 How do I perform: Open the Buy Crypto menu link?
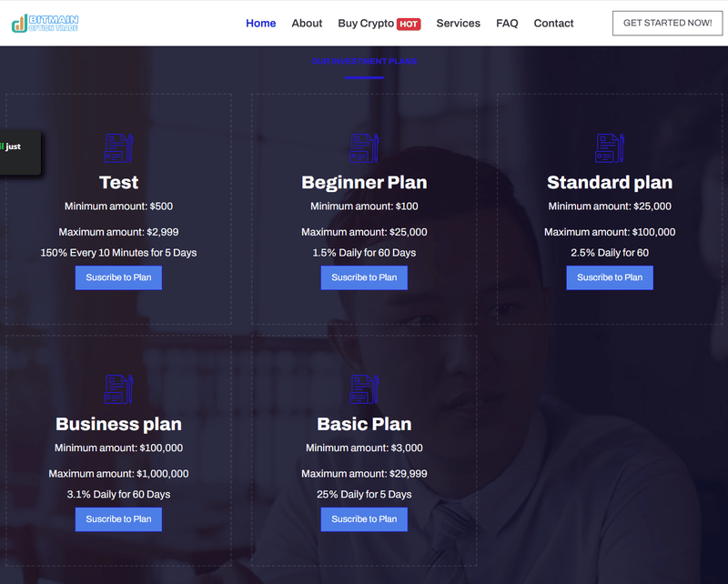coord(366,24)
